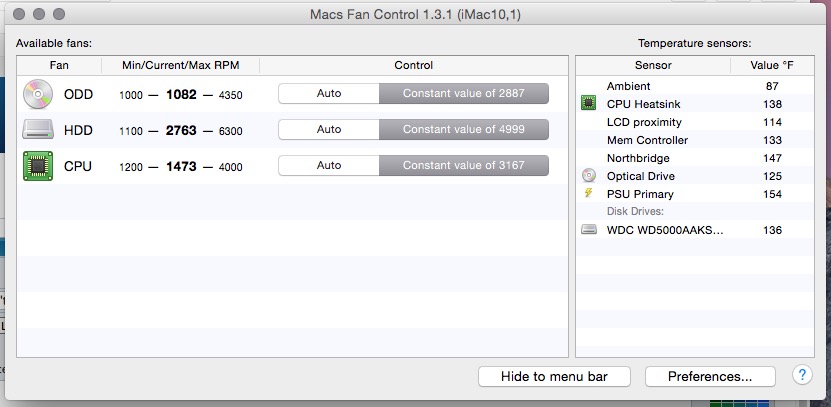Viewport: 831px width, 407px height.
Task: Click the Macs Fan Control window title
Action: [416, 14]
